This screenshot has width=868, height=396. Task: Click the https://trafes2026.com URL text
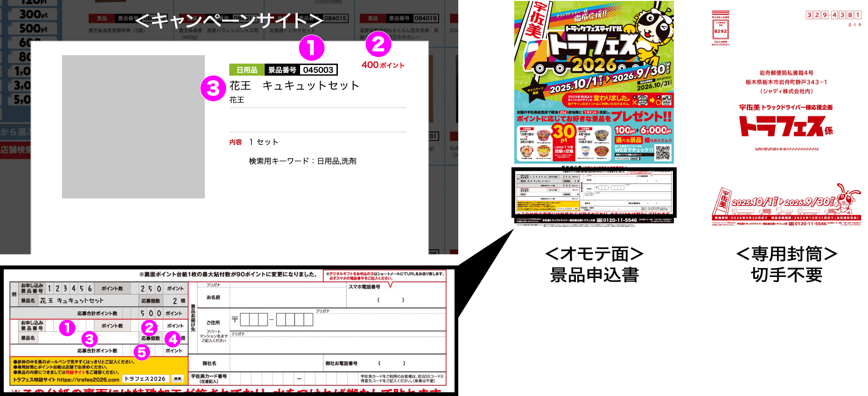pyautogui.click(x=88, y=380)
